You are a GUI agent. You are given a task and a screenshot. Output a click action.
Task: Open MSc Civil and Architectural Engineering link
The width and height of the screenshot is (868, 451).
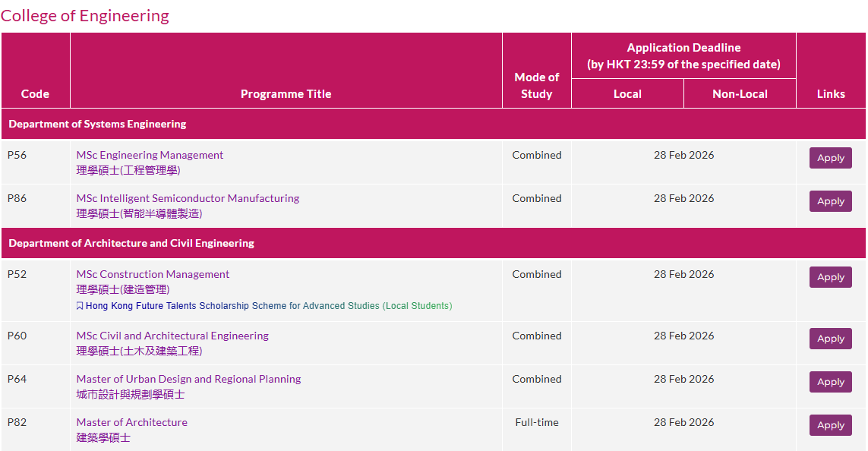pos(172,336)
